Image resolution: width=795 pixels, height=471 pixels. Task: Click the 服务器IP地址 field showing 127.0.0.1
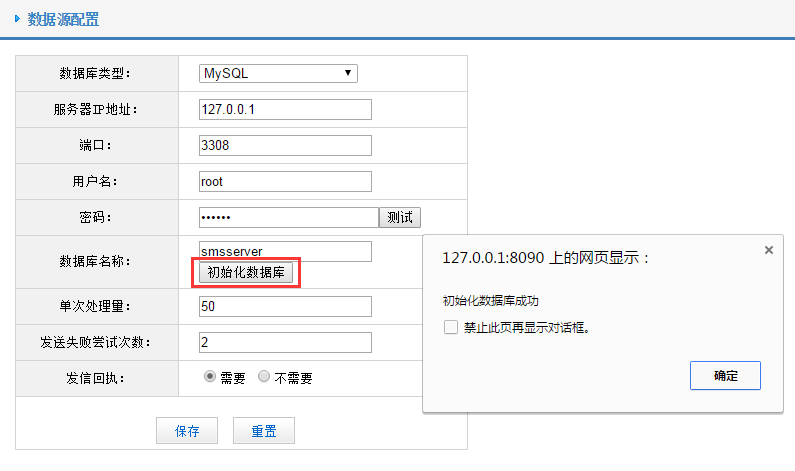coord(285,109)
